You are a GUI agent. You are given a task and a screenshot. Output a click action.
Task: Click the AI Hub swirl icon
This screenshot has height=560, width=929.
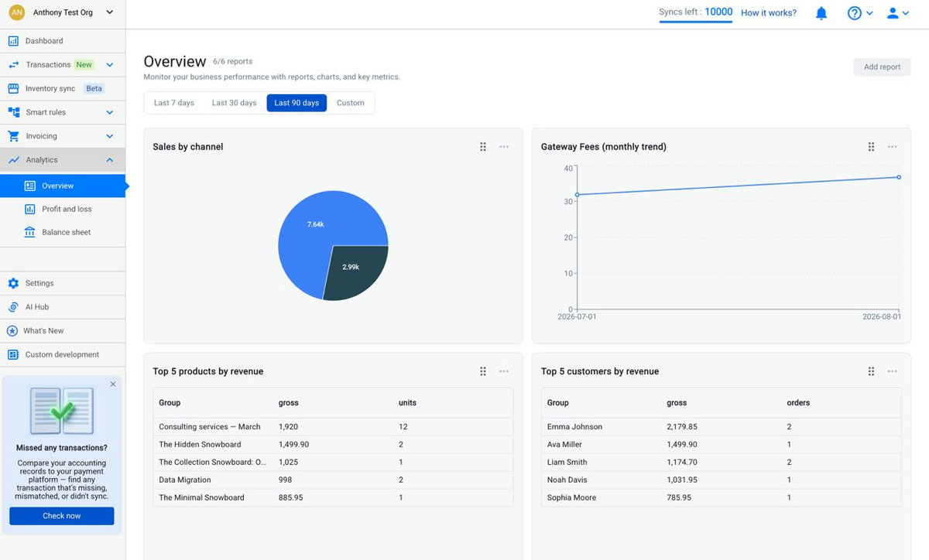click(x=13, y=307)
